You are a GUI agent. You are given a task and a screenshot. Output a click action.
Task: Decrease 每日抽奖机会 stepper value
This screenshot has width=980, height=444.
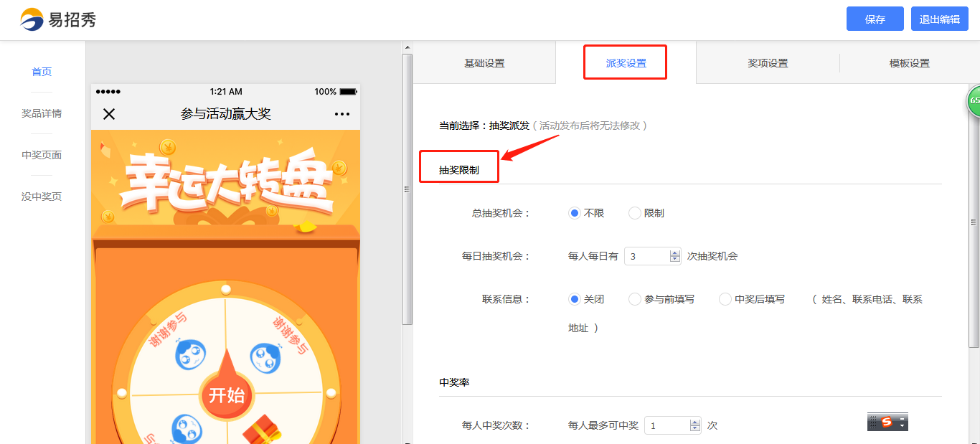[x=674, y=260]
